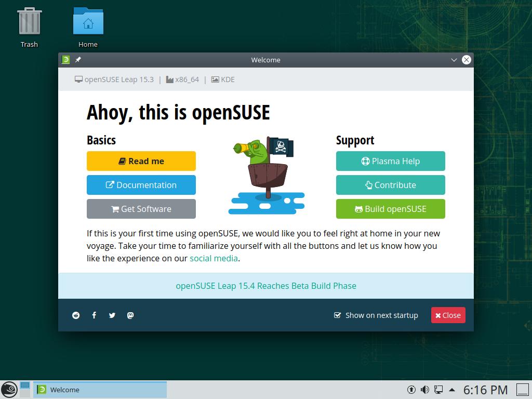Click the pin window icon in titlebar

pos(78,60)
